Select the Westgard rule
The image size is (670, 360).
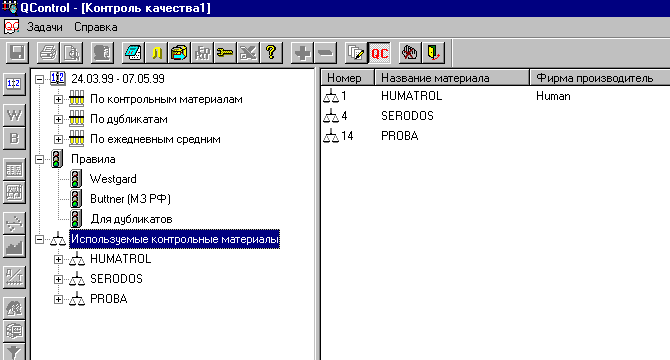coord(113,179)
